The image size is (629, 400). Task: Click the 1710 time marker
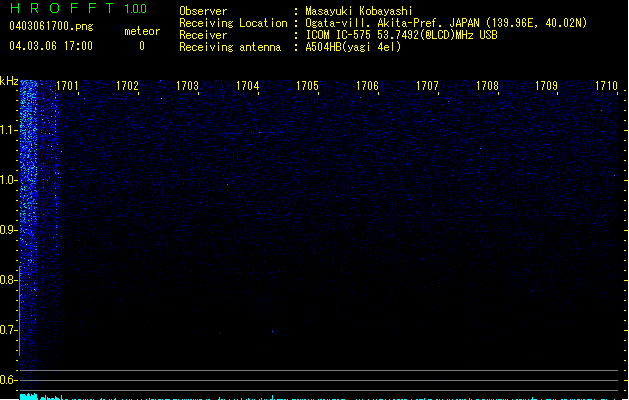coord(606,86)
